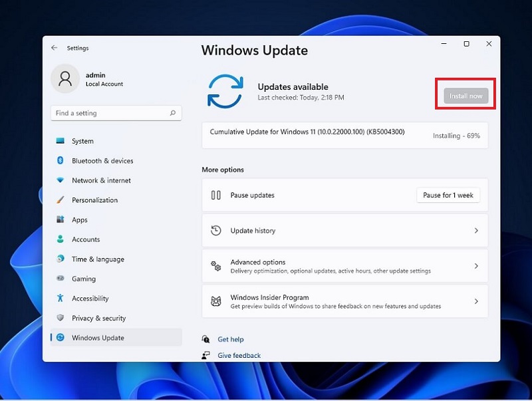
Task: Close the Settings window
Action: pos(489,44)
